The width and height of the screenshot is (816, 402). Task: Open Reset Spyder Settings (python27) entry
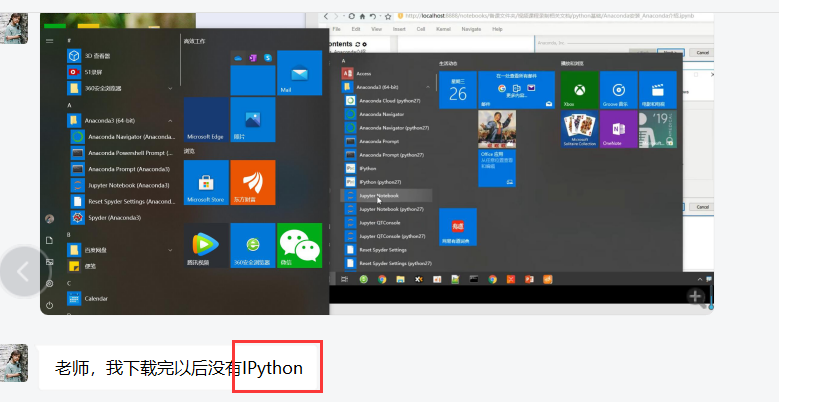click(x=388, y=263)
